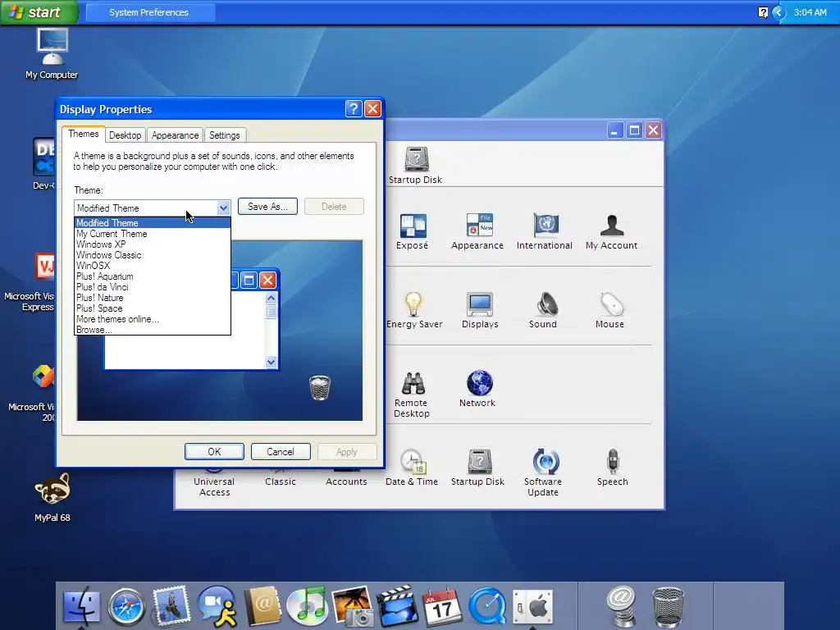
Task: Launch QuickTime Player from dock
Action: point(487,606)
